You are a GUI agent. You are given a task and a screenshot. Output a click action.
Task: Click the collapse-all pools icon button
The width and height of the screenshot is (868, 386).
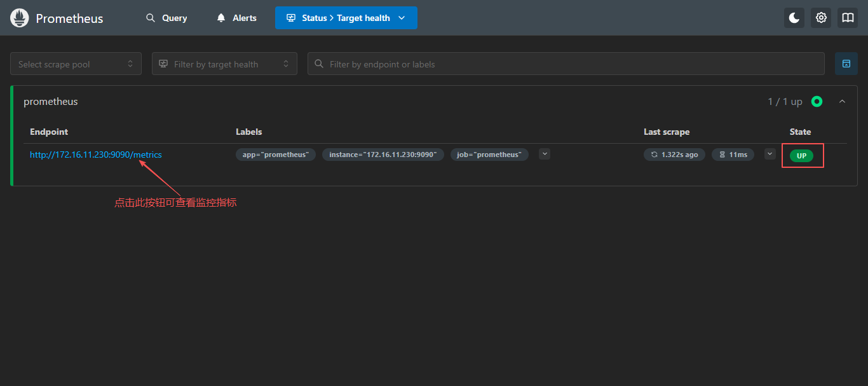pyautogui.click(x=846, y=64)
